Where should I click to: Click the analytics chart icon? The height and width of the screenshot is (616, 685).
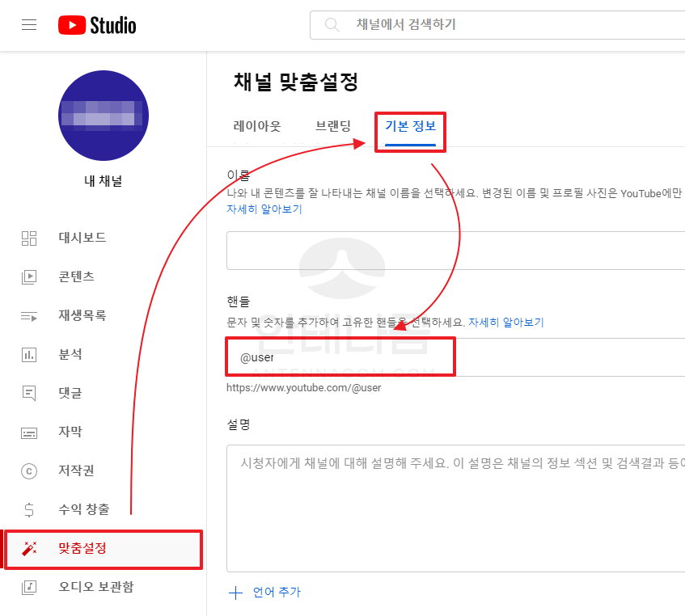(x=29, y=355)
